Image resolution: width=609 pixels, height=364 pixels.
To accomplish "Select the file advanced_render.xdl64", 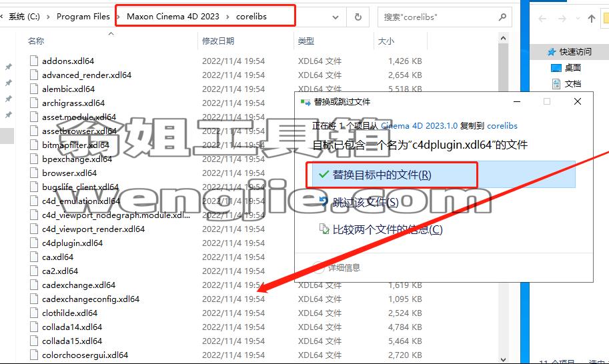I will pyautogui.click(x=87, y=75).
